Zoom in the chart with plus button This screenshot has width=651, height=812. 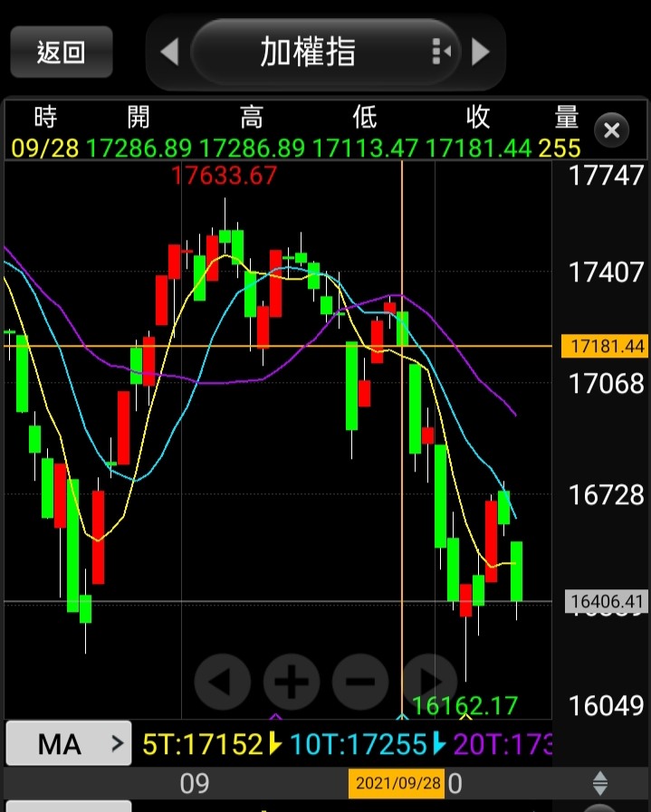pyautogui.click(x=292, y=682)
